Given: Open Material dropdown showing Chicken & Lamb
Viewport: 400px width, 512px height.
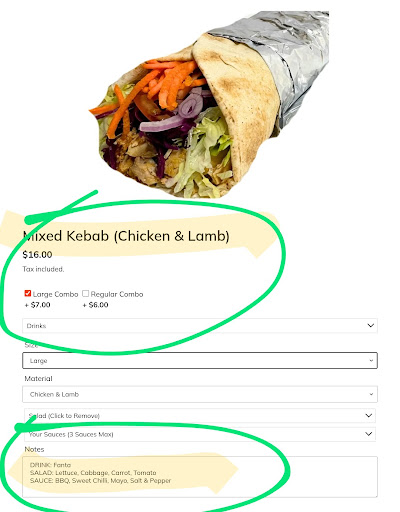Looking at the screenshot, I should coord(200,394).
